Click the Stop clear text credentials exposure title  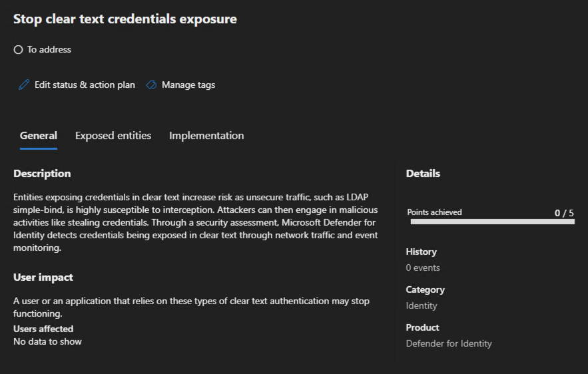[x=125, y=19]
